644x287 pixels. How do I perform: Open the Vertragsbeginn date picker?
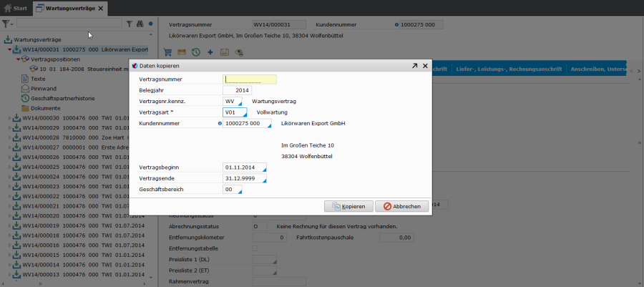tap(264, 170)
